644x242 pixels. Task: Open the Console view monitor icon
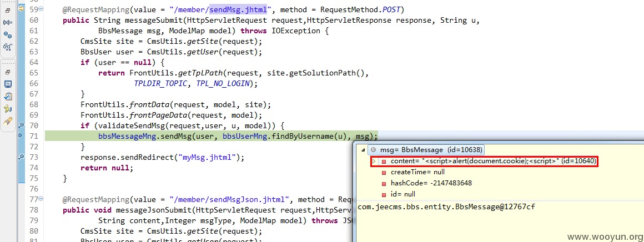(7, 84)
